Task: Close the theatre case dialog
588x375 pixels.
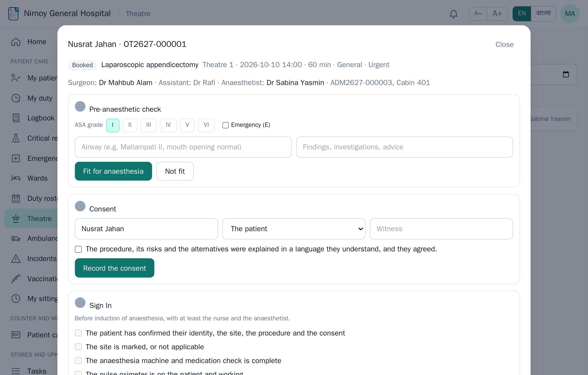Action: point(504,45)
